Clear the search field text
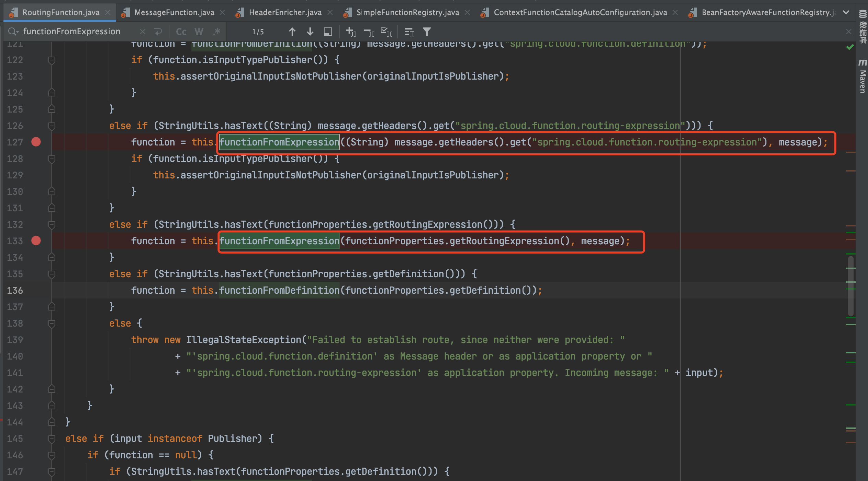The width and height of the screenshot is (868, 481). coord(143,32)
